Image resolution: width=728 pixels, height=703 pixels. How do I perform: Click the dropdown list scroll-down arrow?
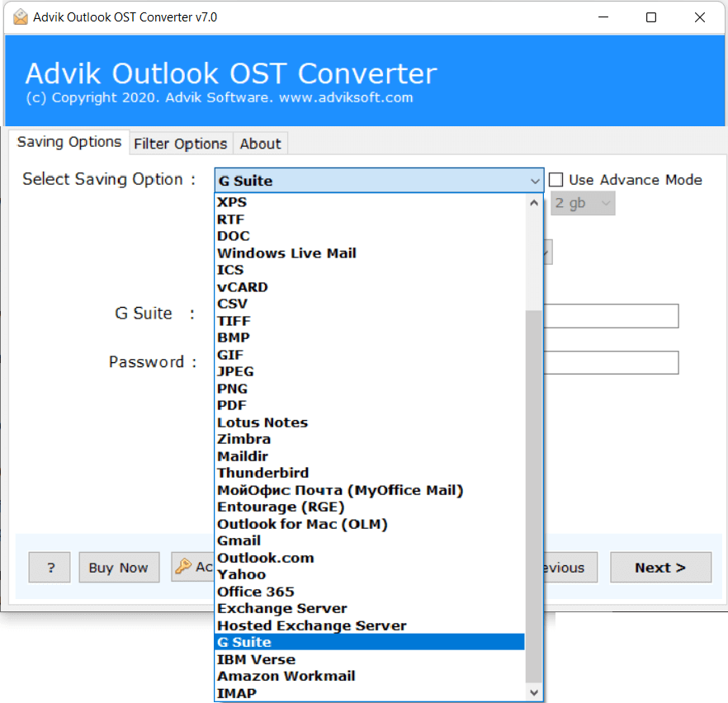[534, 692]
